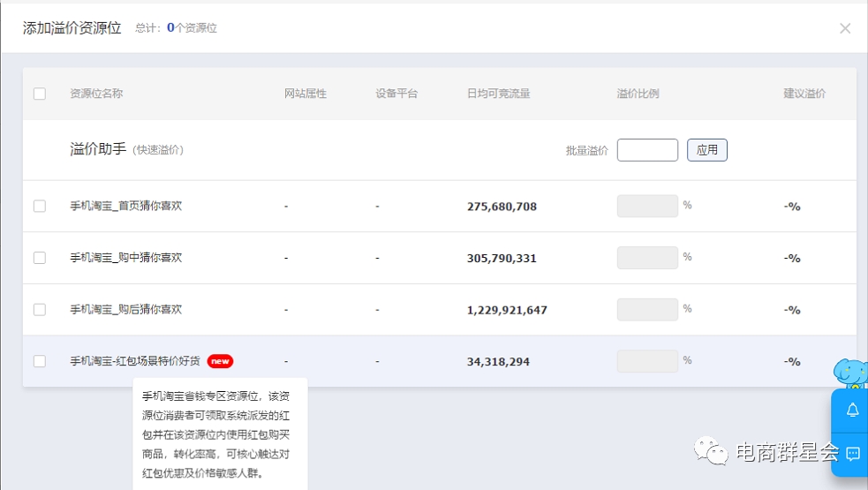Click the 手机淘宝_首页猜你喜欢 name
The image size is (868, 490).
point(125,206)
